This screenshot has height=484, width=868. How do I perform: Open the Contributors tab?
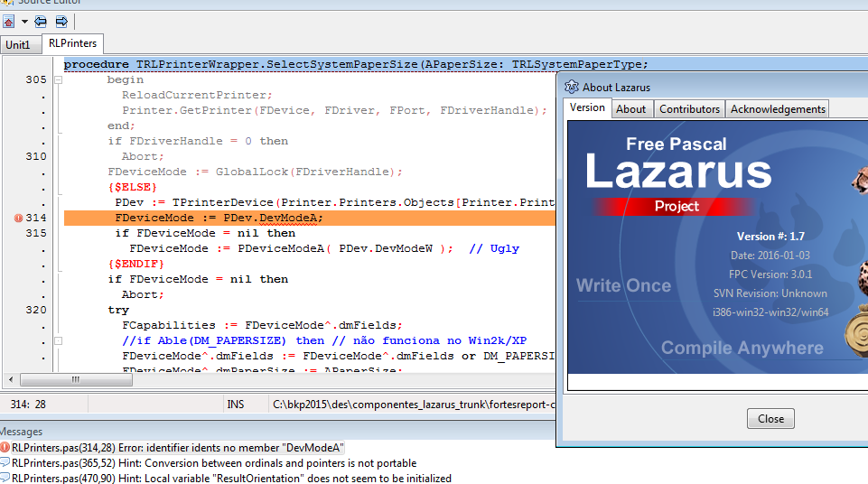click(x=689, y=109)
